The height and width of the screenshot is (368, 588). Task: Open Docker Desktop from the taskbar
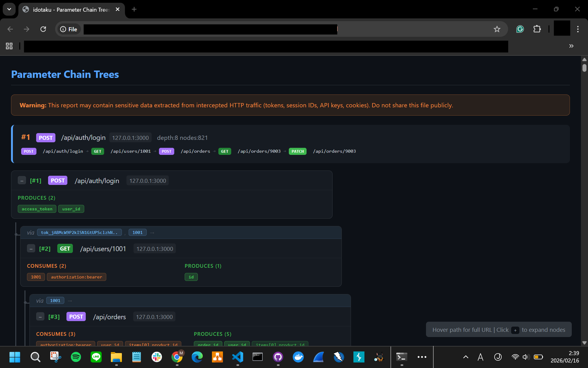(298, 357)
